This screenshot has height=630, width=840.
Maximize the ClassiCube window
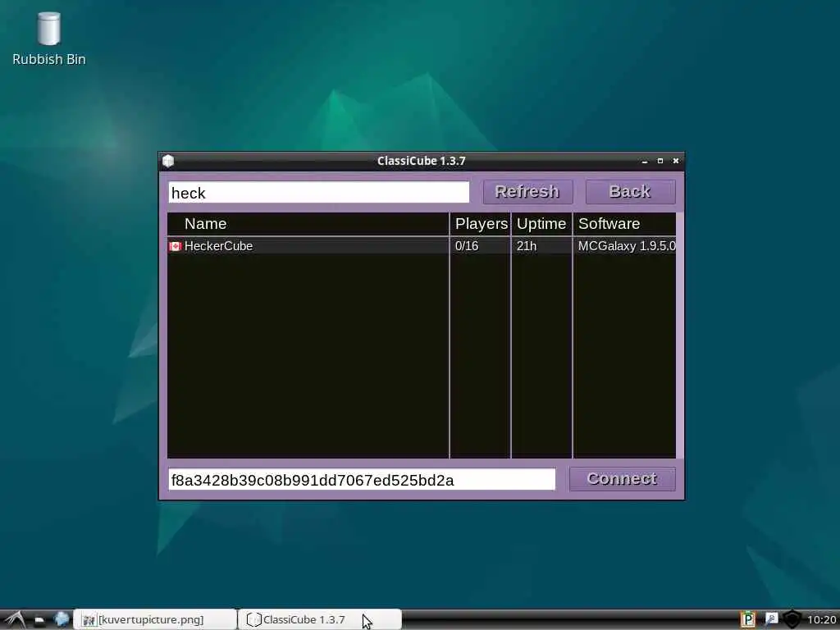pos(660,161)
